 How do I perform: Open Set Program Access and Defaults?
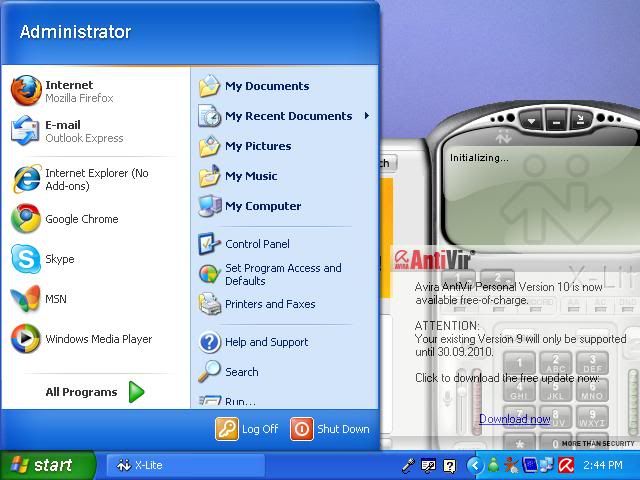click(x=270, y=274)
